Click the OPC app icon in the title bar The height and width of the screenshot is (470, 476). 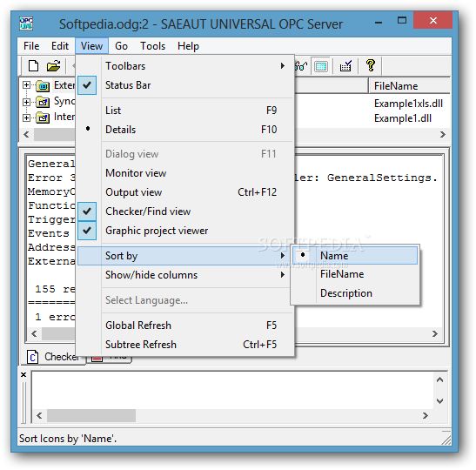pyautogui.click(x=26, y=23)
